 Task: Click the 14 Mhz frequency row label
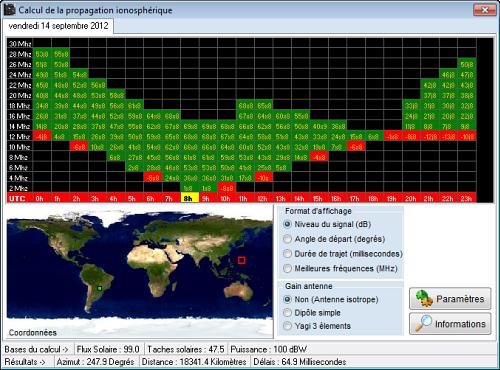coord(20,126)
